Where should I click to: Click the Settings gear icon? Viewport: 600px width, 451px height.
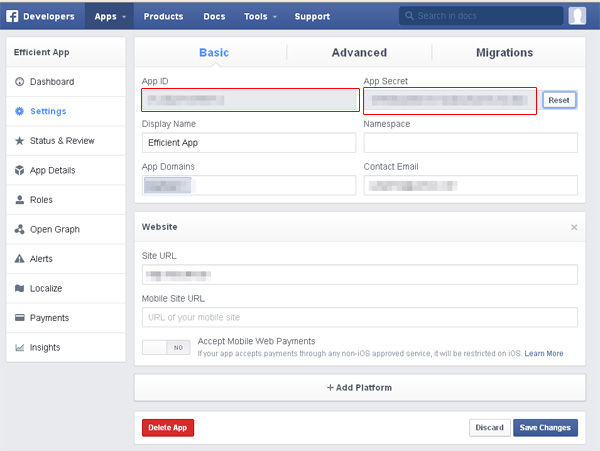coord(20,111)
